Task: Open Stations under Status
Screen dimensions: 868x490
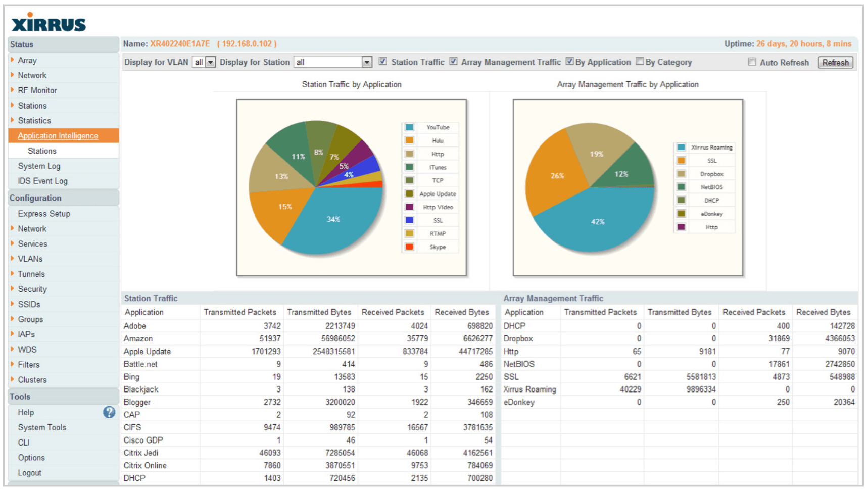Action: [x=32, y=106]
